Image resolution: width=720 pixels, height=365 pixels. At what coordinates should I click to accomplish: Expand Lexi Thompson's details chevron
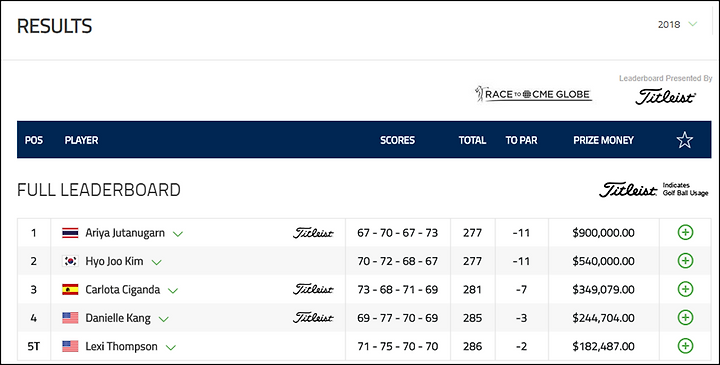171,348
